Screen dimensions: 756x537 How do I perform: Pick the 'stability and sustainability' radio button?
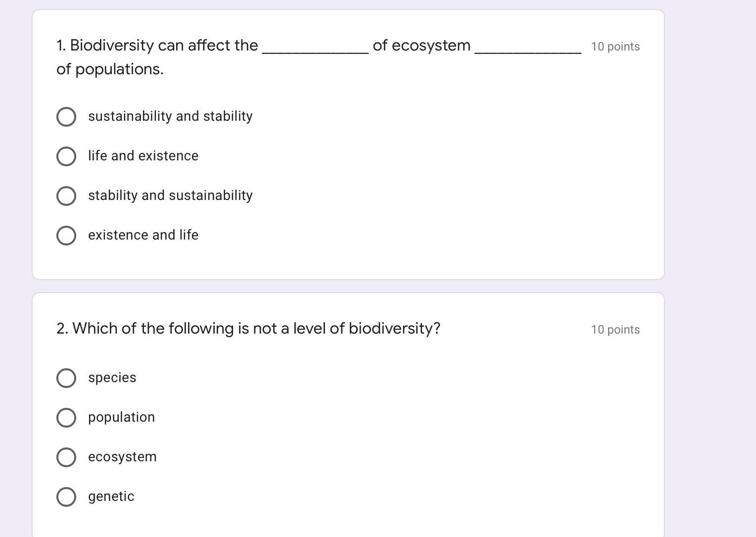tap(66, 196)
